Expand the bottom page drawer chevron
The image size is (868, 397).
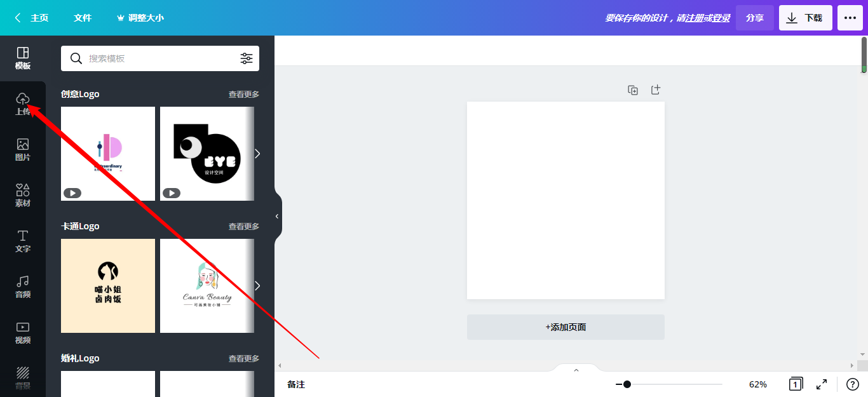(576, 370)
